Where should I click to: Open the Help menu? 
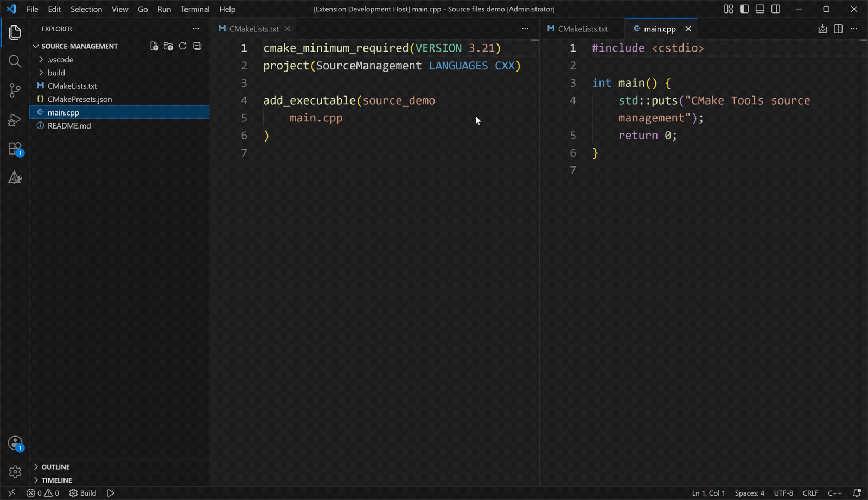pos(227,9)
